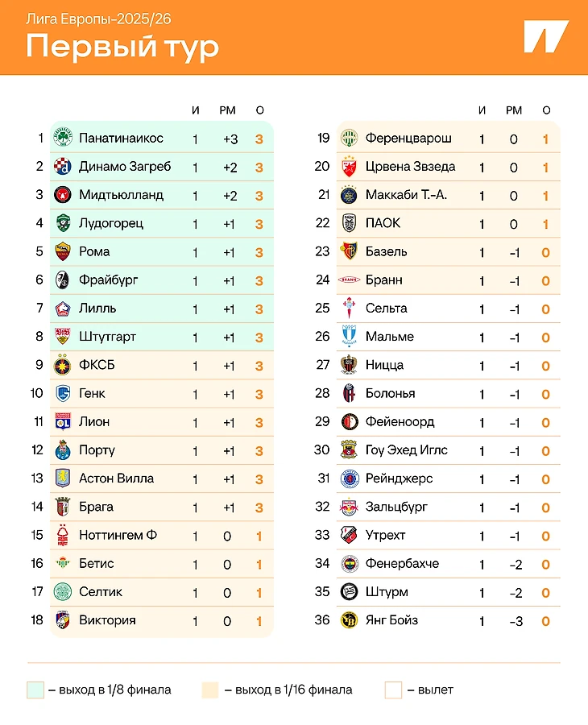Click the Селтик club emblem
This screenshot has height=725, width=588.
(63, 592)
